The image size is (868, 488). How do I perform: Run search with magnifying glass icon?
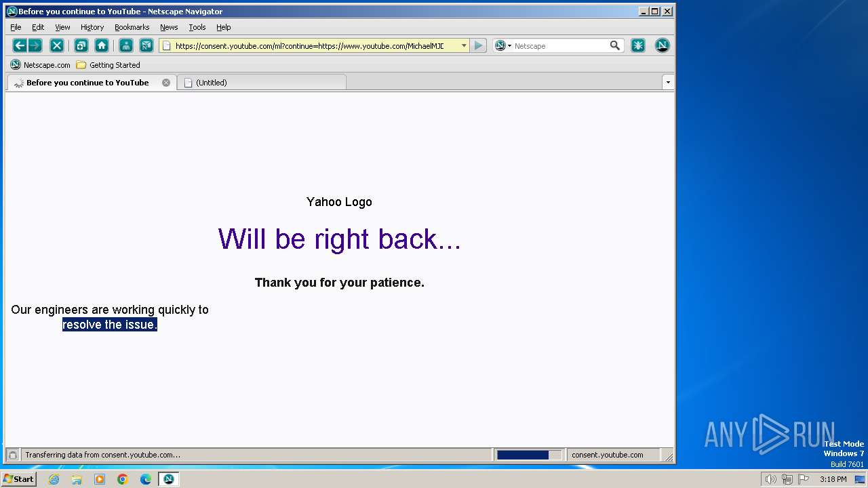click(x=615, y=45)
